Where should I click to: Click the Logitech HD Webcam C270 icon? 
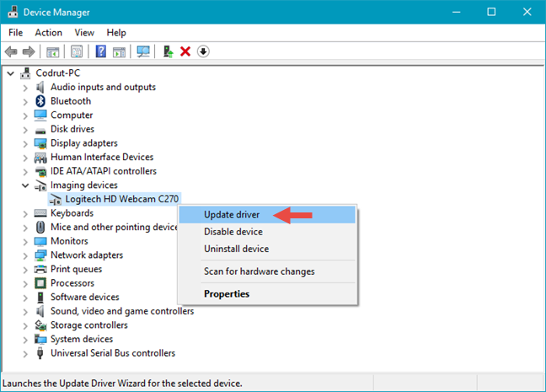click(x=55, y=199)
